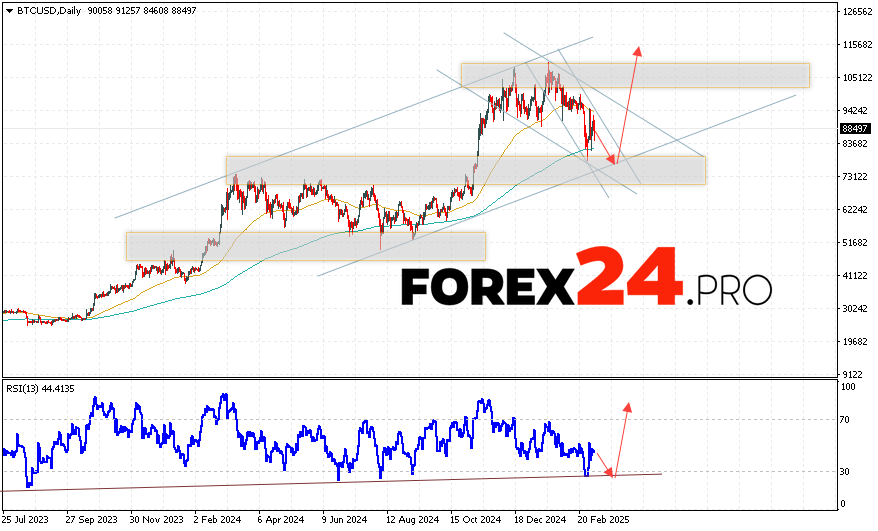Click the RSI 70 level label

[846, 420]
